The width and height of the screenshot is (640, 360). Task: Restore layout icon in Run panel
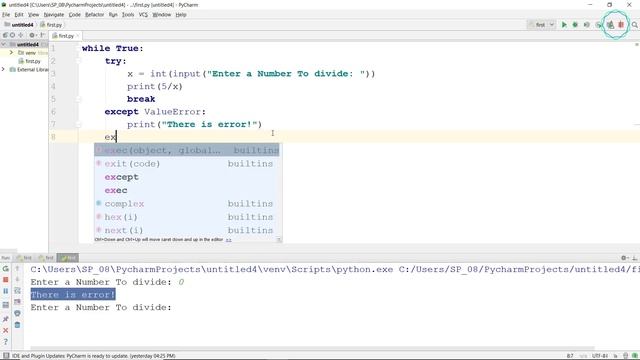6,305
